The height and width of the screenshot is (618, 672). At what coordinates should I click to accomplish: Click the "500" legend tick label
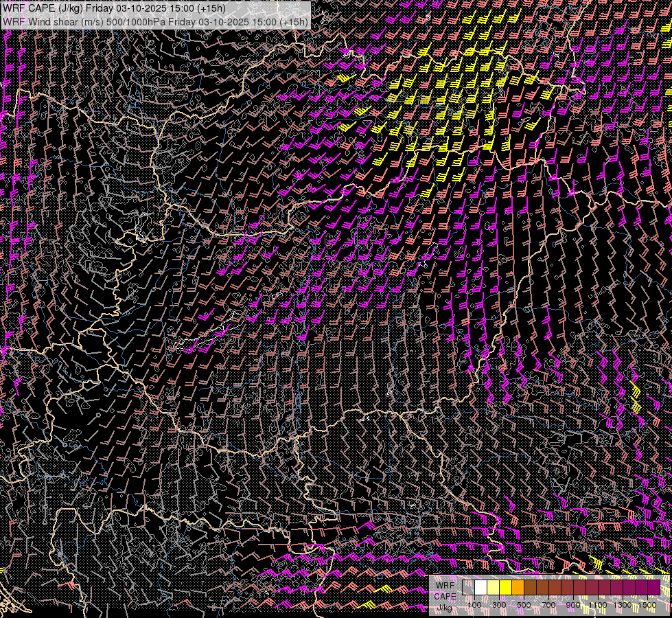point(524,605)
